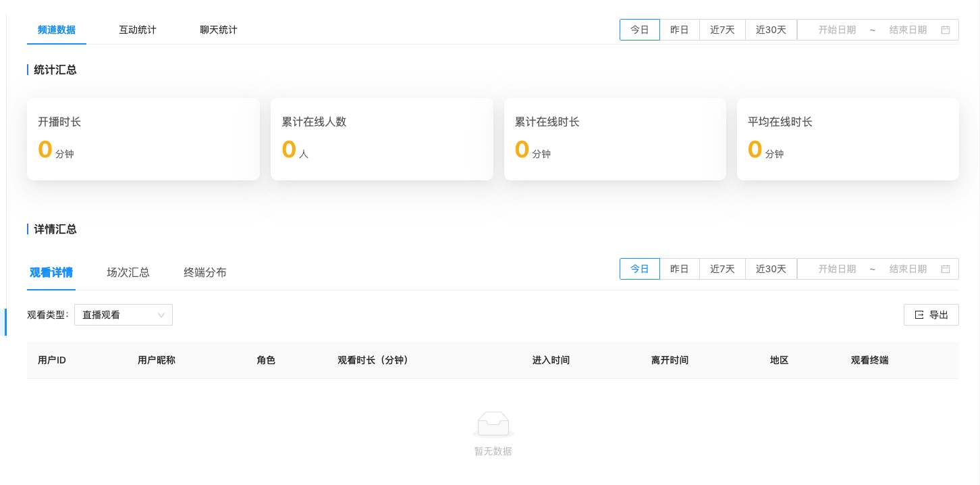Open the 终端分布 tab
Viewport: 980px width, 485px height.
pyautogui.click(x=205, y=273)
